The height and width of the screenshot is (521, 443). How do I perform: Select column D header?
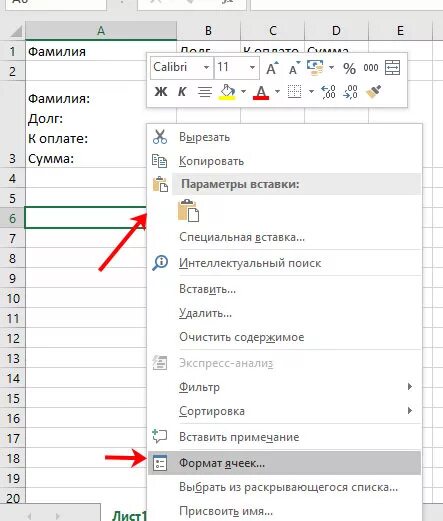pyautogui.click(x=336, y=31)
